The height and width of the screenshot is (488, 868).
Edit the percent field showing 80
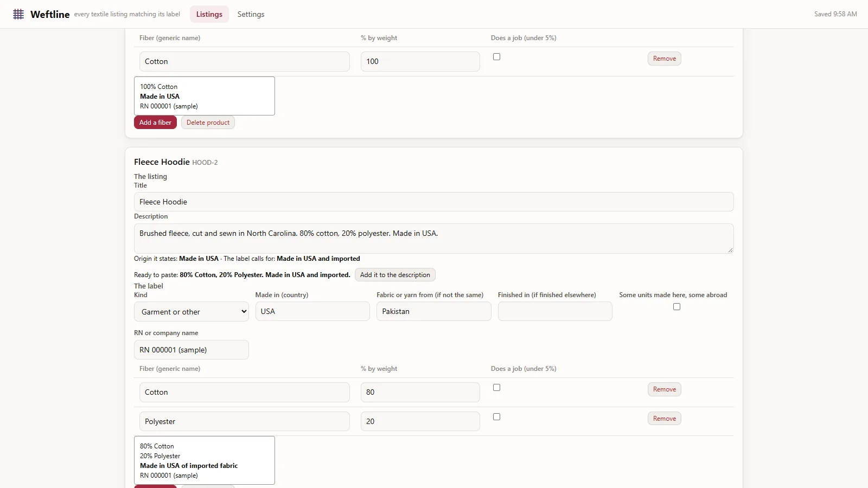tap(420, 392)
